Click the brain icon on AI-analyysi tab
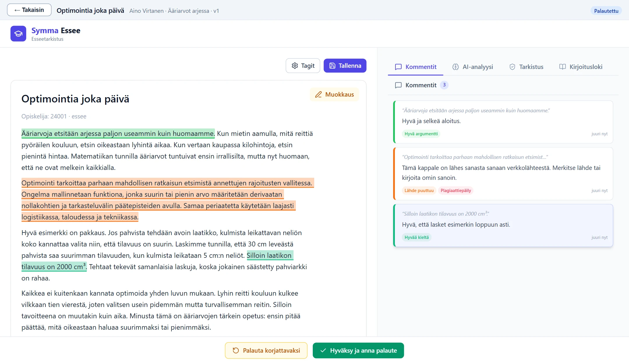This screenshot has height=364, width=629. click(455, 67)
